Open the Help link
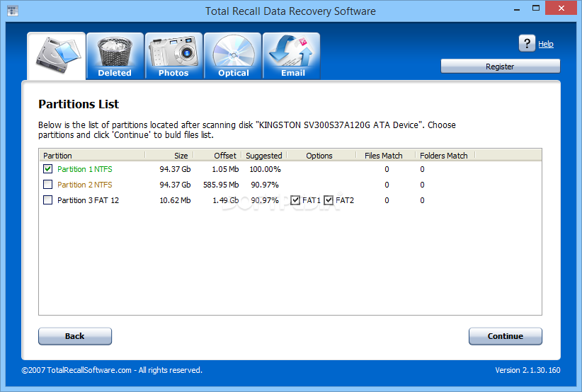This screenshot has height=392, width=582. (546, 44)
